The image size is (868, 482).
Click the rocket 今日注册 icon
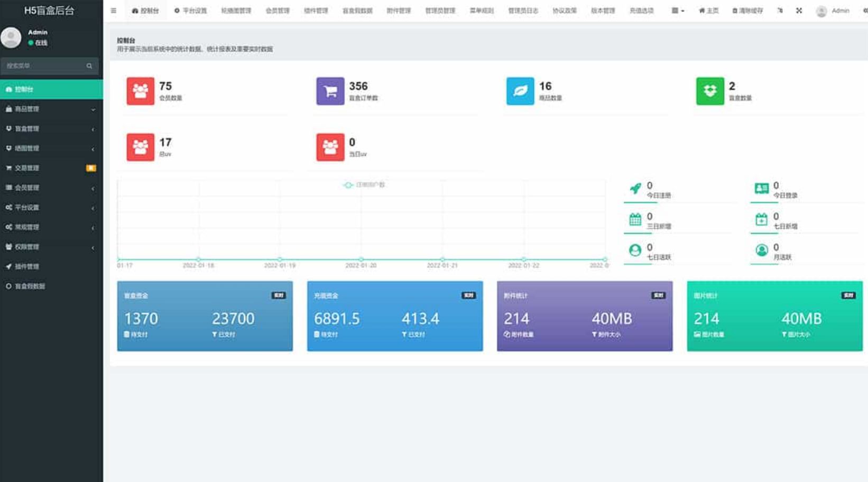click(635, 189)
